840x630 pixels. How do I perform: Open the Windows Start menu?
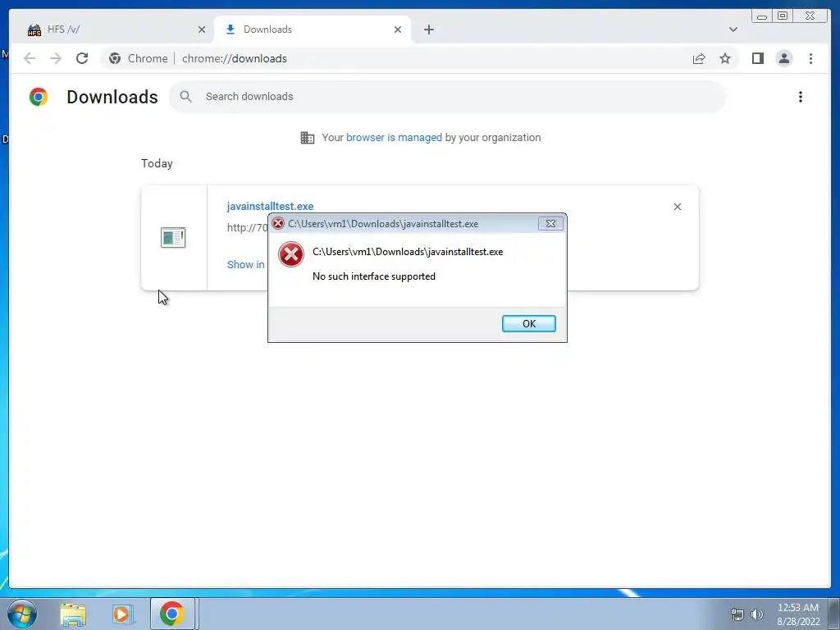[x=22, y=614]
